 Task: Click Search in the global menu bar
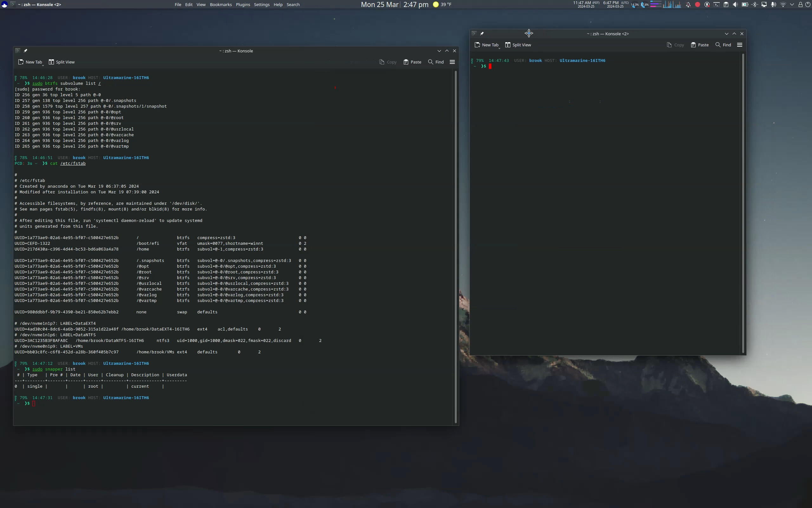point(293,4)
